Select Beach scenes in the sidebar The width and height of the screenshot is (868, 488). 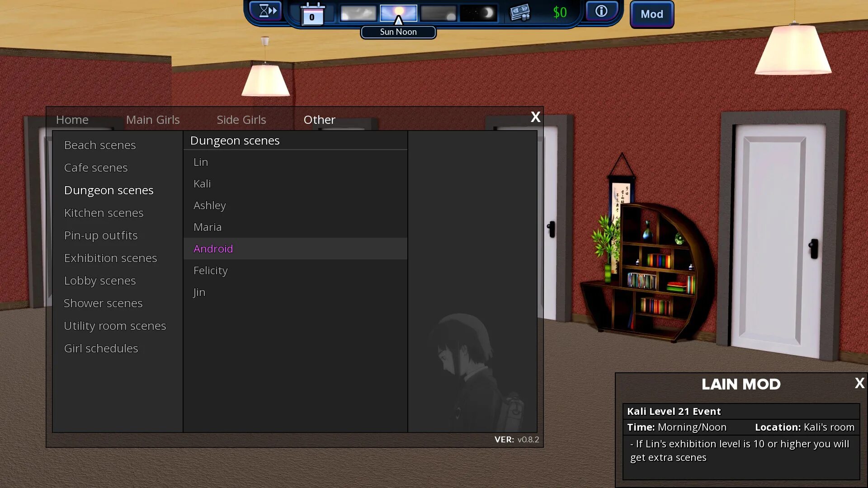point(100,145)
